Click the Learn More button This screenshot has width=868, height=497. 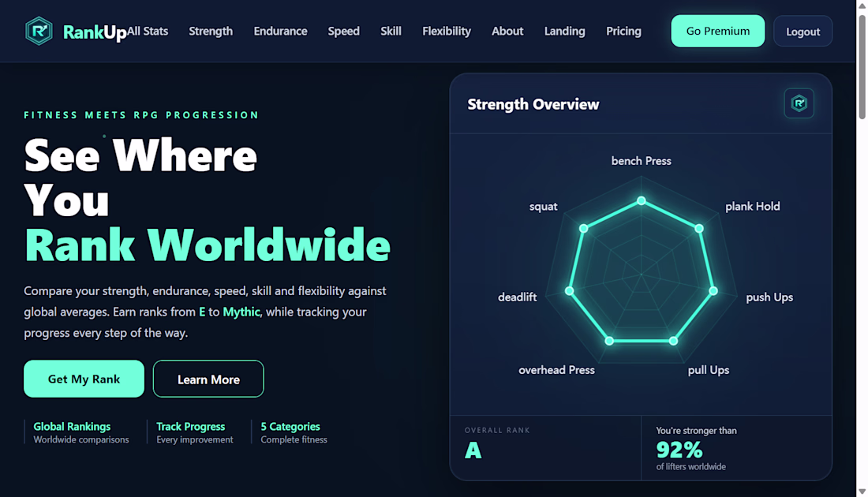click(x=208, y=379)
